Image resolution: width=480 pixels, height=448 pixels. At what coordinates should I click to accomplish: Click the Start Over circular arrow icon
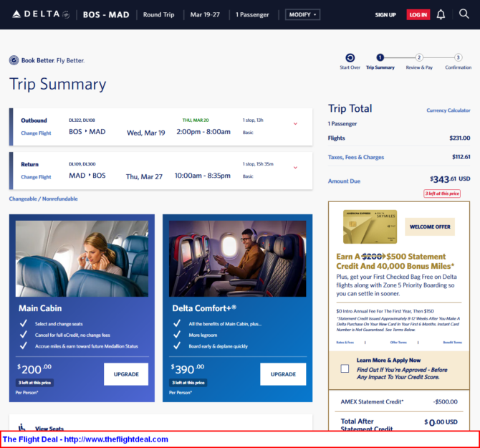[x=350, y=57]
